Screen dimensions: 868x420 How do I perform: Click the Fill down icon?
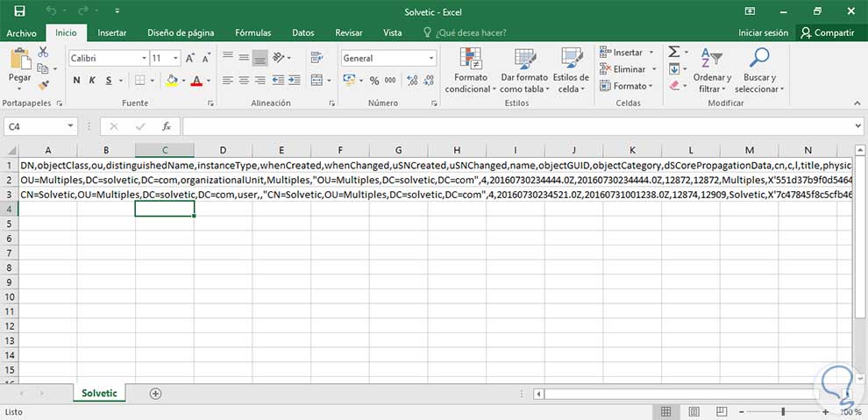tap(673, 69)
